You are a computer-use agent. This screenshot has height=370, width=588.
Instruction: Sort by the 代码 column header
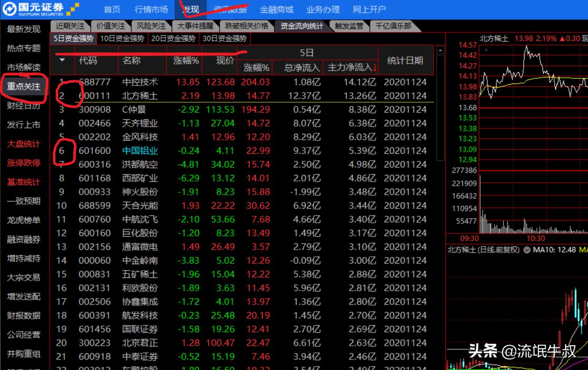click(96, 60)
